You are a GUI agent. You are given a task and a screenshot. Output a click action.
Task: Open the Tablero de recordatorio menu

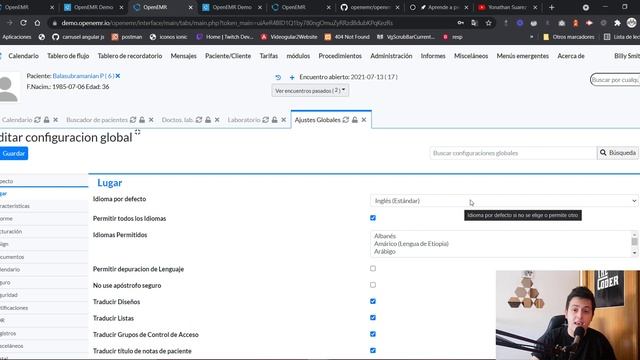[130, 56]
